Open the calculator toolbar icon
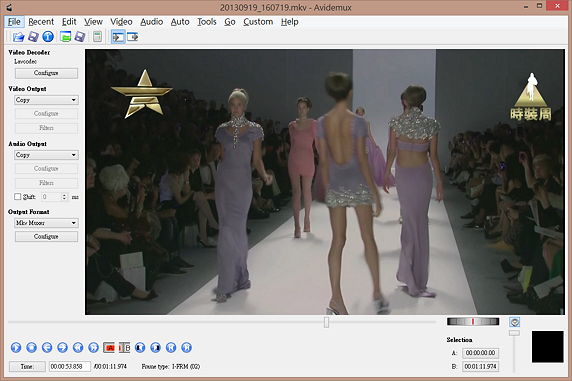 pos(97,37)
